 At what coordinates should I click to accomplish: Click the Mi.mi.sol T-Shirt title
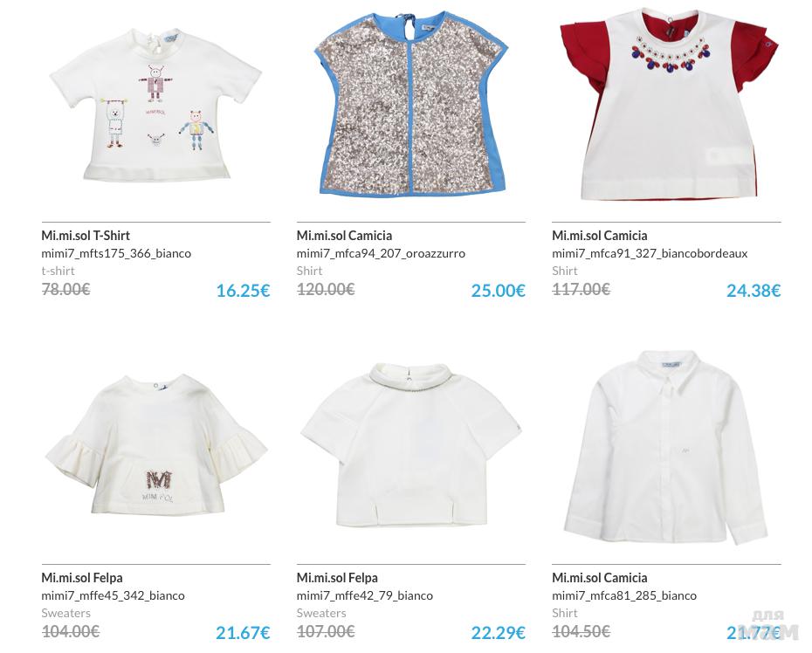point(86,236)
